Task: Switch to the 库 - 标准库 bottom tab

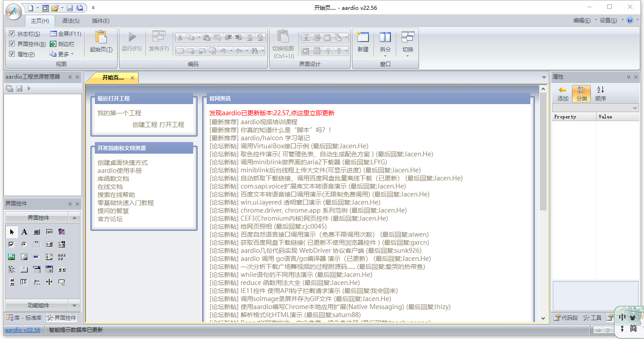Action: point(24,318)
